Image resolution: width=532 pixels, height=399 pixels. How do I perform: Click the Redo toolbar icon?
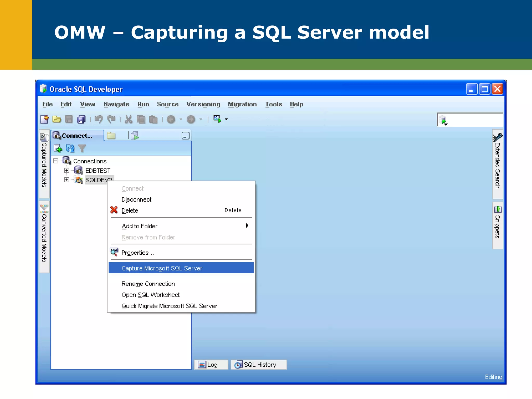[111, 119]
